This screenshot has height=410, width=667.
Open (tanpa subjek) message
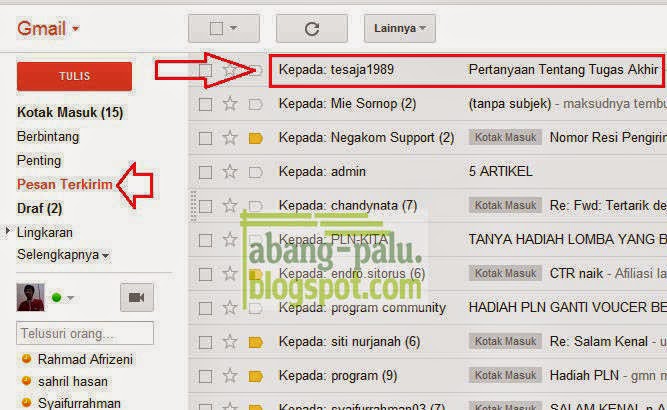[510, 104]
